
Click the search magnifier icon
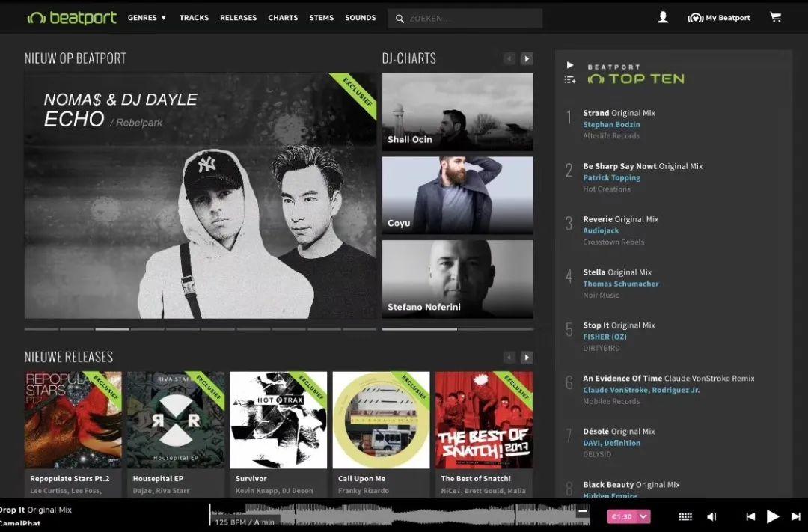(x=400, y=19)
